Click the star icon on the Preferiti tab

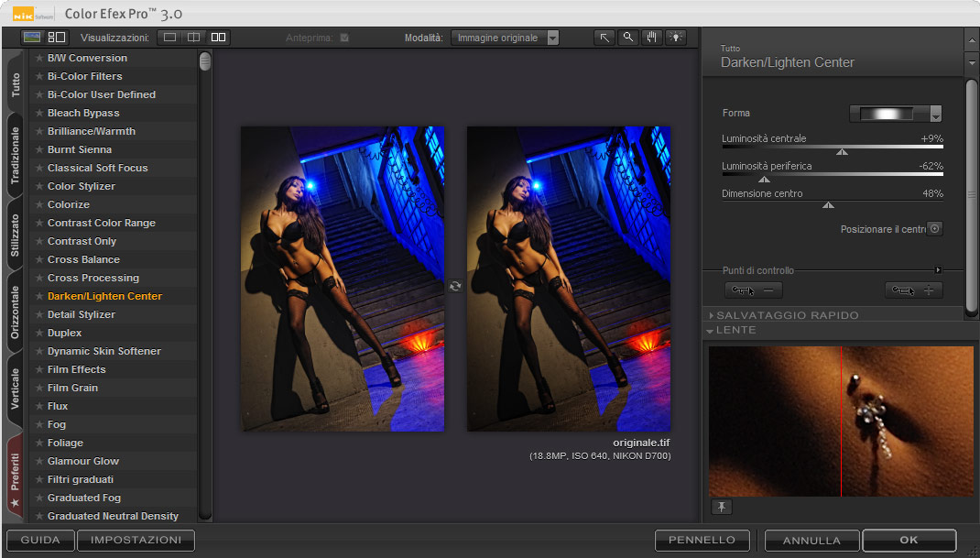[15, 502]
